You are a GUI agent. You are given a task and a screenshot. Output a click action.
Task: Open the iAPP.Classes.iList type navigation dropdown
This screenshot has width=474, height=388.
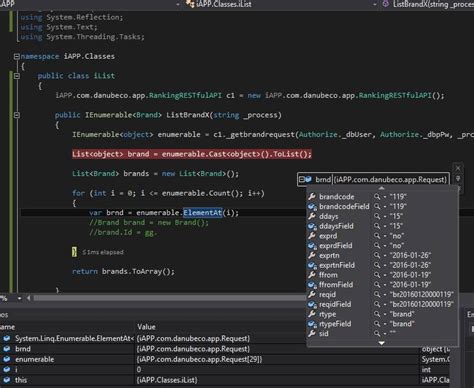click(178, 4)
